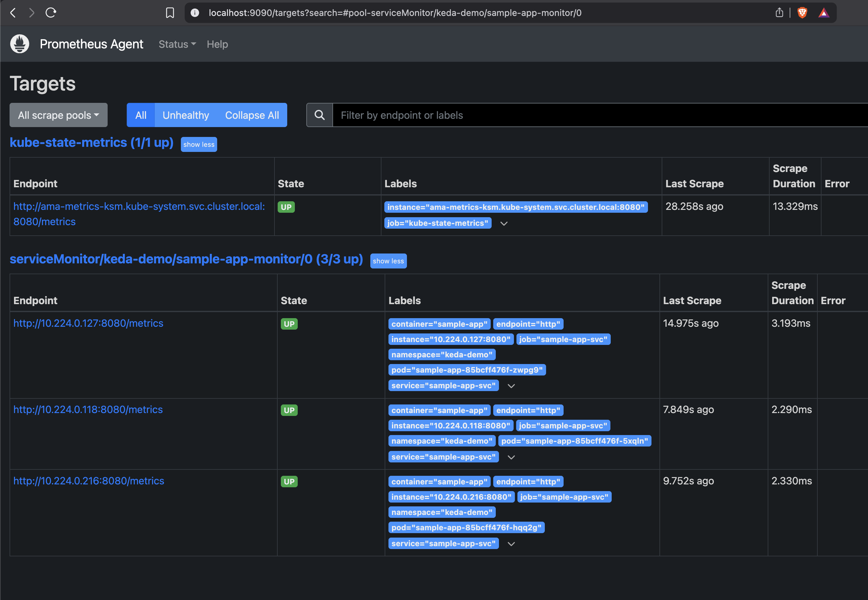Click label instance="10.224.0.118:8080"
Image resolution: width=868 pixels, height=600 pixels.
451,425
